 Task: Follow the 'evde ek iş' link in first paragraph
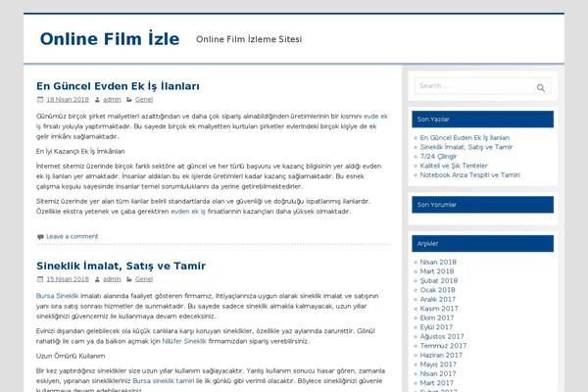pyautogui.click(x=375, y=117)
